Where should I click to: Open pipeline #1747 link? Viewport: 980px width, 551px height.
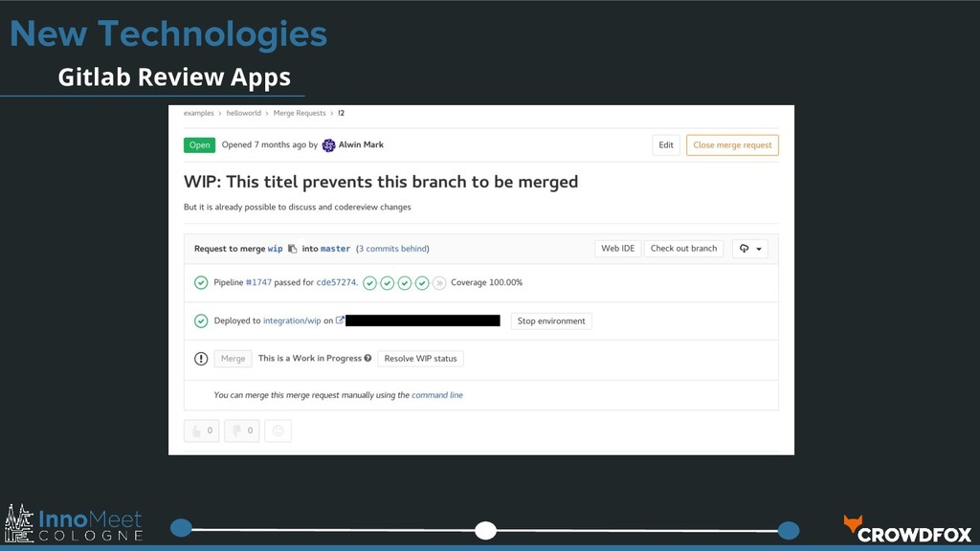258,282
